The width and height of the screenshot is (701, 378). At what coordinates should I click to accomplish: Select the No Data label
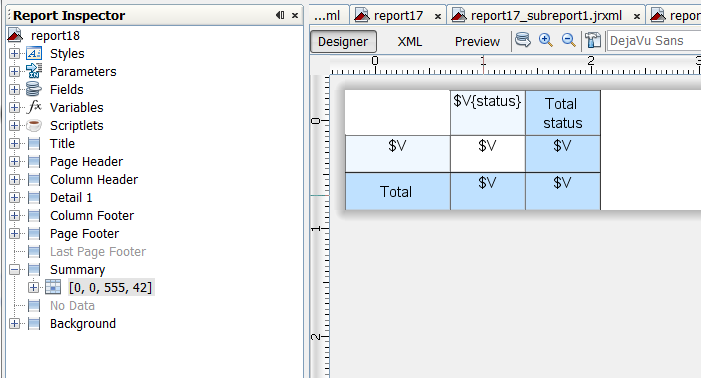[x=72, y=306]
